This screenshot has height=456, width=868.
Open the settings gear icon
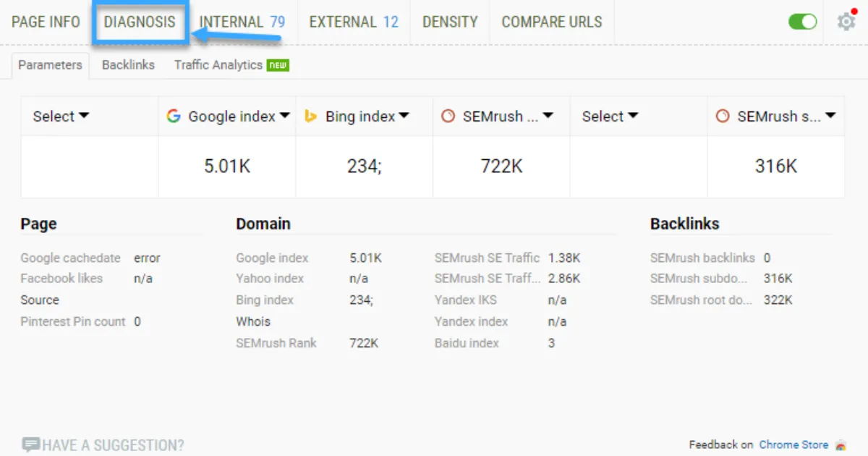pos(846,22)
